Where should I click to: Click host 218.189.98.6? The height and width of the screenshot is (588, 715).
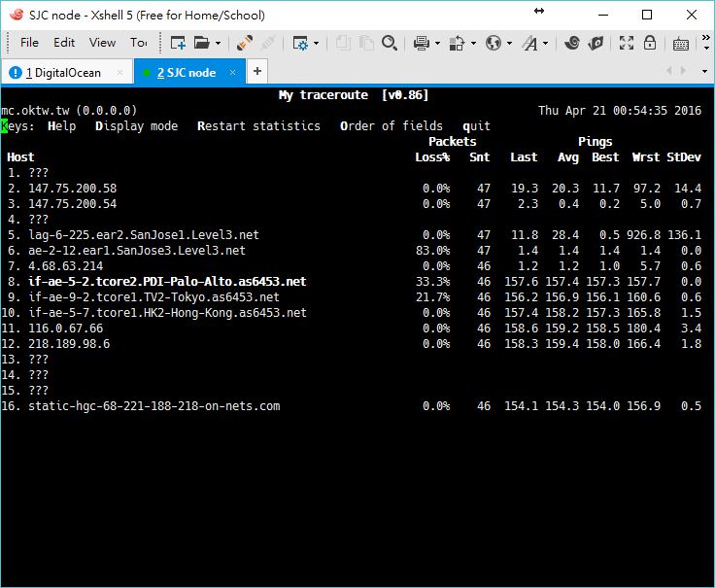click(69, 344)
